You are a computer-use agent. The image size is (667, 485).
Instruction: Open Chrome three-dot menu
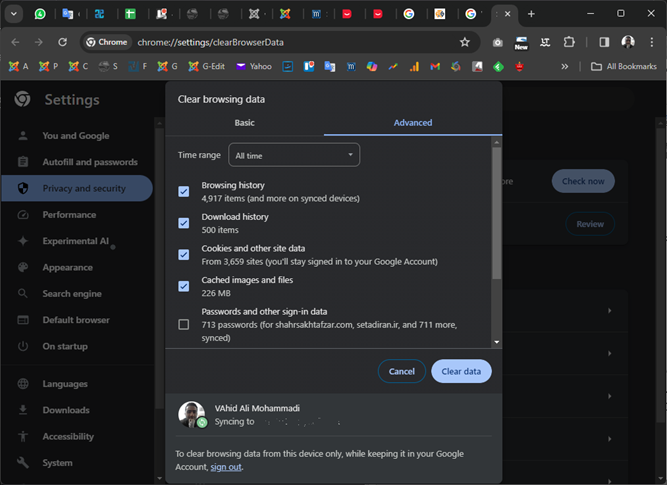652,42
